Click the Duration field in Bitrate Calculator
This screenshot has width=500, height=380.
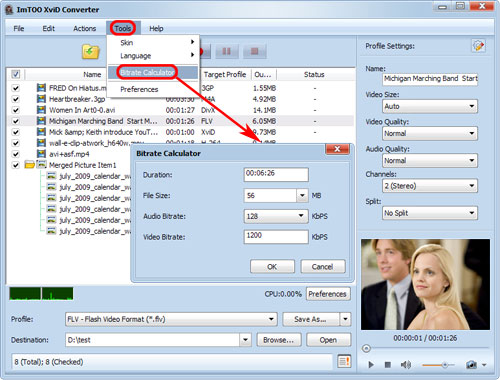[x=276, y=174]
